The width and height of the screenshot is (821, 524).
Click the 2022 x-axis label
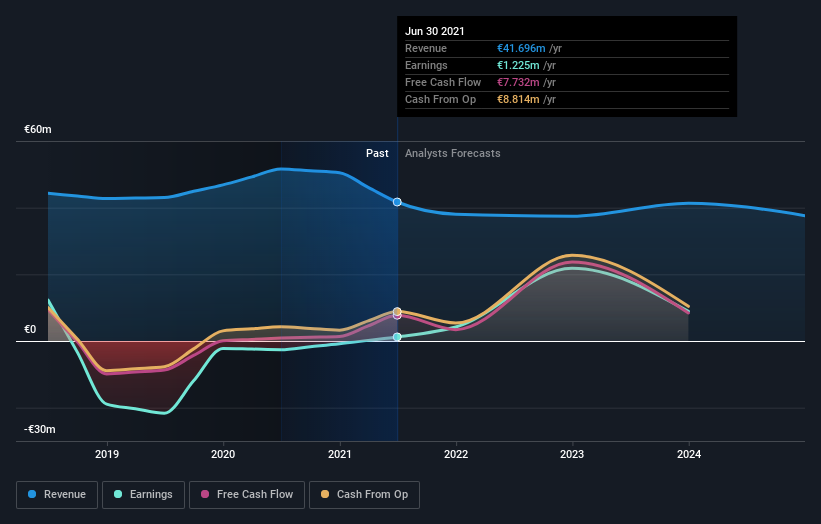point(456,454)
